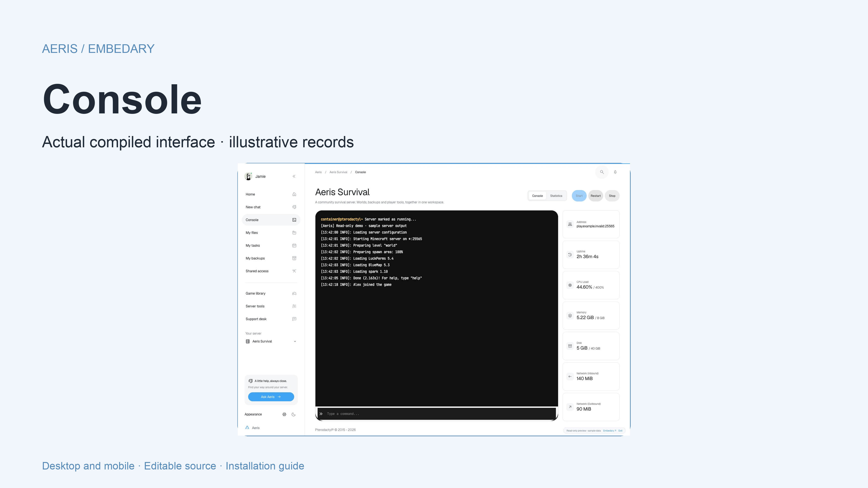This screenshot has height=488, width=868.
Task: Open My backups in the sidebar
Action: 271,258
